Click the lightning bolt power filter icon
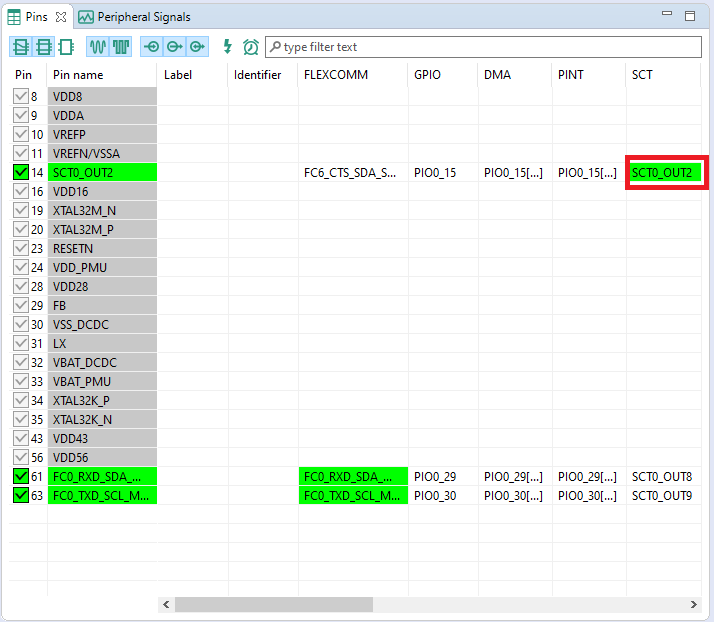Viewport: 715px width, 637px height. 227,47
